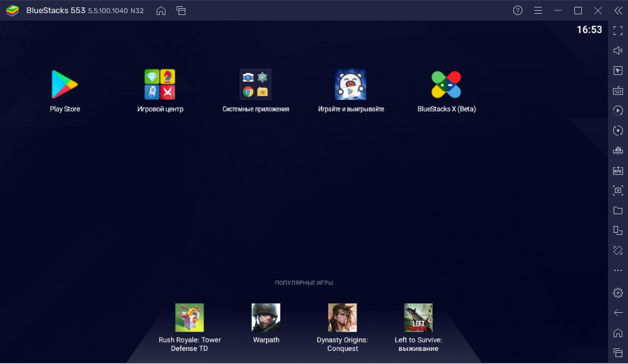This screenshot has height=364, width=628.
Task: Close the BlueStacks window
Action: (598, 11)
